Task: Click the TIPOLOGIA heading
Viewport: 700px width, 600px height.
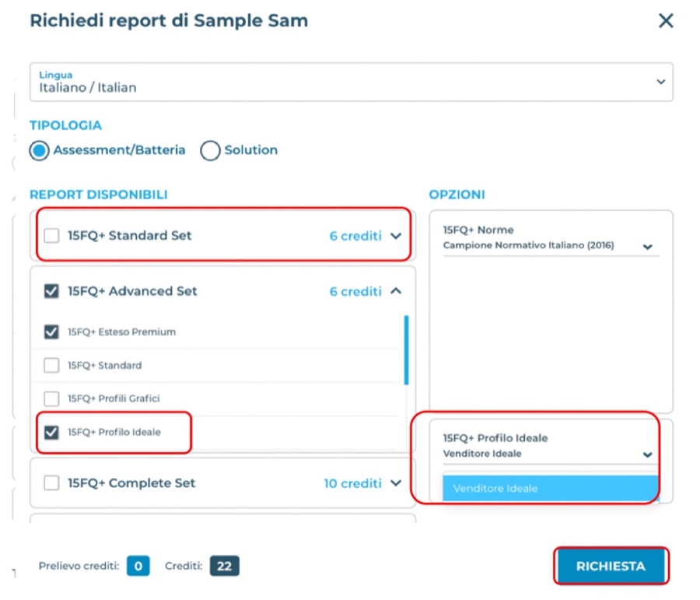Action: pos(65,125)
